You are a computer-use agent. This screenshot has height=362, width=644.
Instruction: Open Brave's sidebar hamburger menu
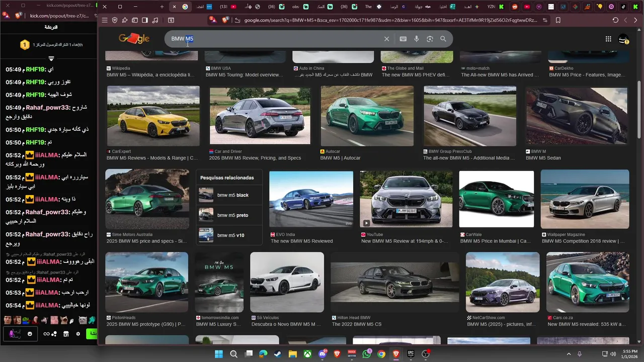tap(105, 20)
